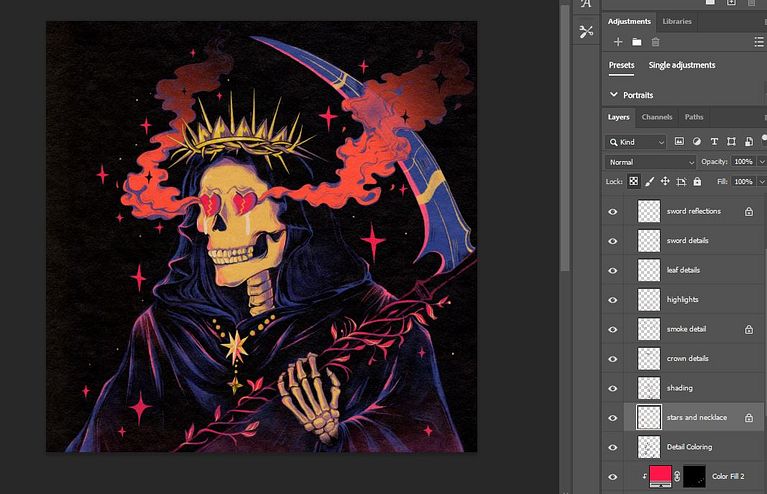Viewport: 767px width, 494px height.
Task: Filter layers by pixel layer icon
Action: (680, 142)
